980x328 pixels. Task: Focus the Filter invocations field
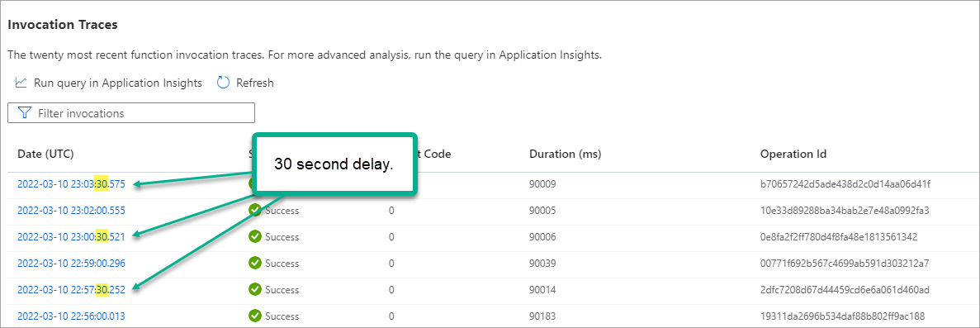coord(131,112)
